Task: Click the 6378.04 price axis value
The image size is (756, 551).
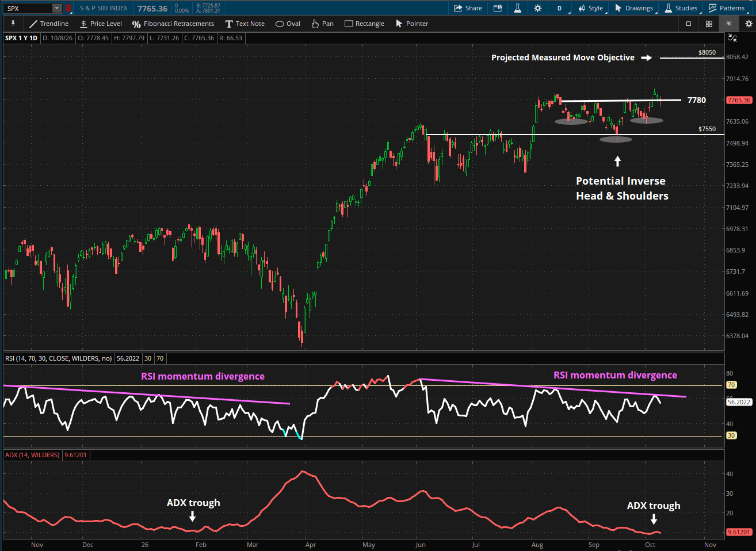Action: click(737, 336)
